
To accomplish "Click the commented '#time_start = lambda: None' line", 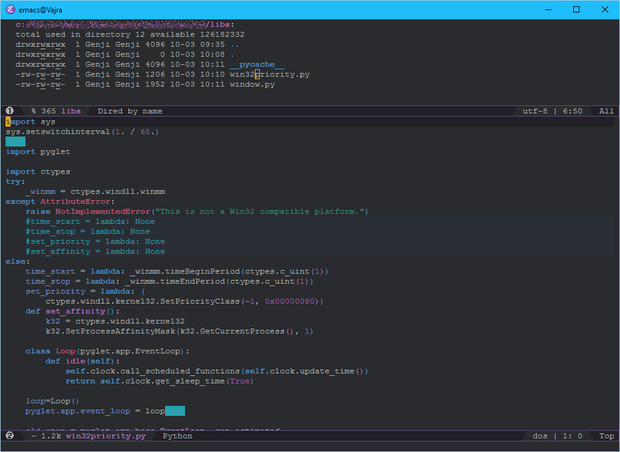I will 90,221.
